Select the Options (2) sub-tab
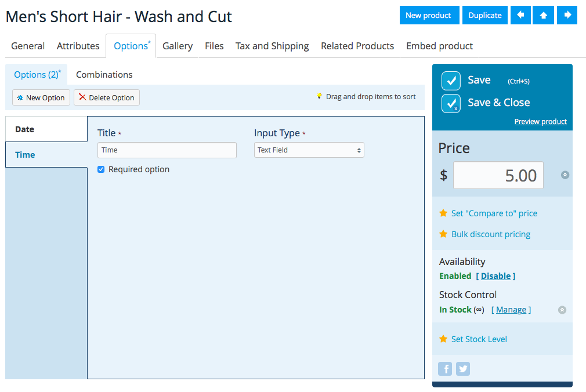This screenshot has height=392, width=586. (37, 74)
